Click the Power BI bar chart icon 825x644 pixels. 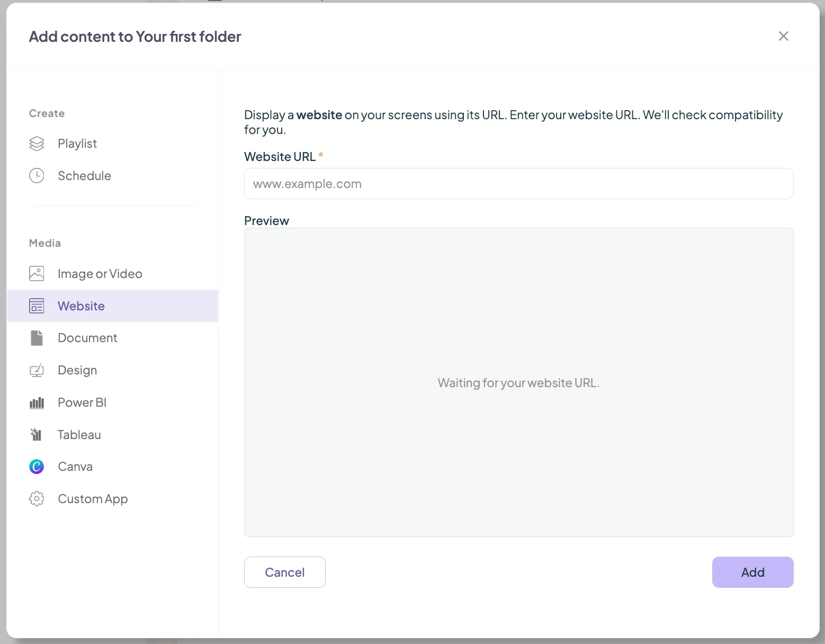pyautogui.click(x=37, y=403)
